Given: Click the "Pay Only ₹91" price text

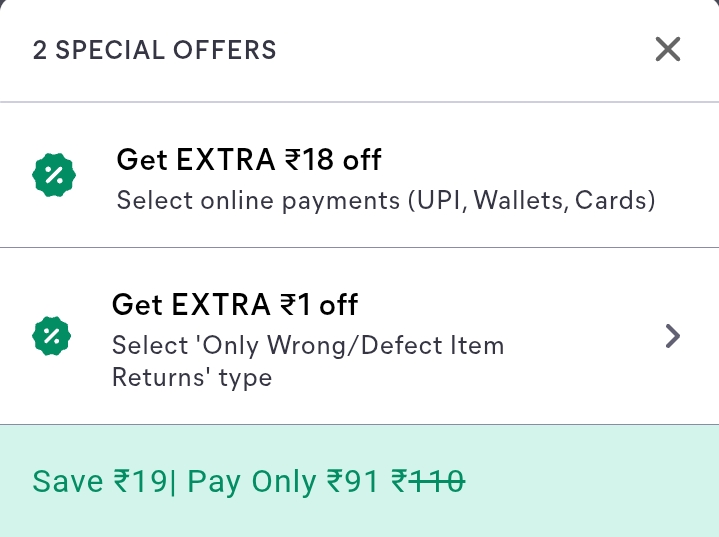Looking at the screenshot, I should coord(284,482).
